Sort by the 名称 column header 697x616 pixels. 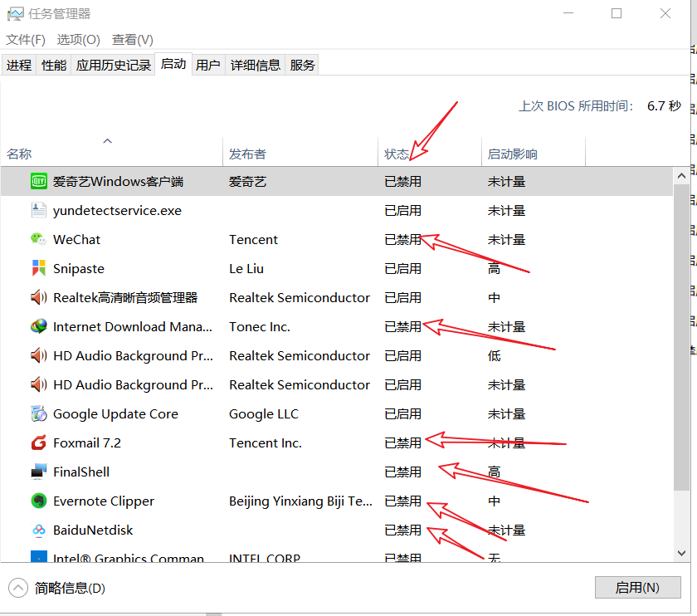point(111,154)
